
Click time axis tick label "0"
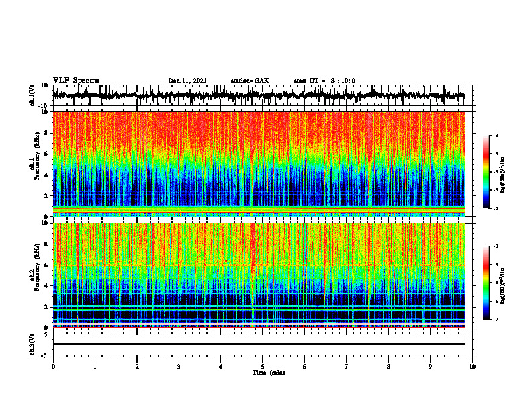[x=53, y=367]
